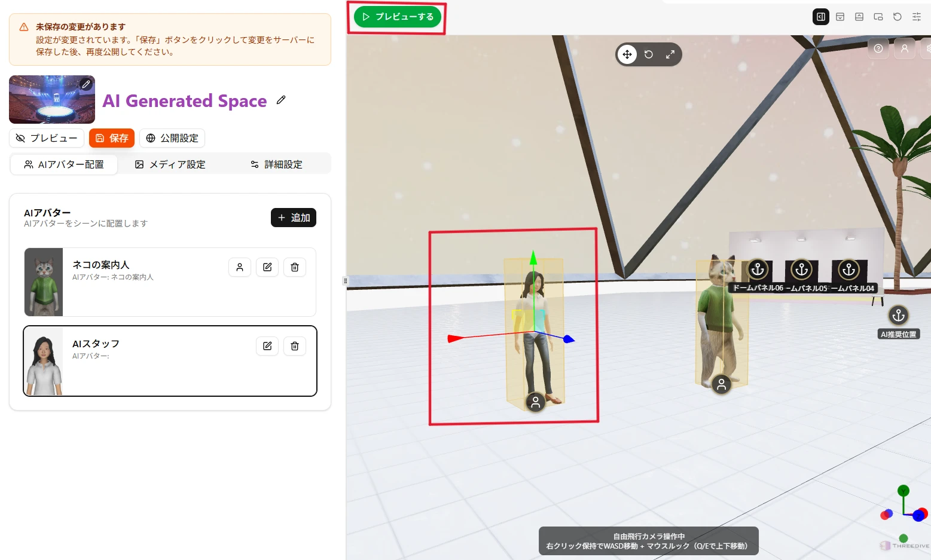Open the sliders settings icon in toolbar
This screenshot has height=560, width=931.
pyautogui.click(x=917, y=17)
